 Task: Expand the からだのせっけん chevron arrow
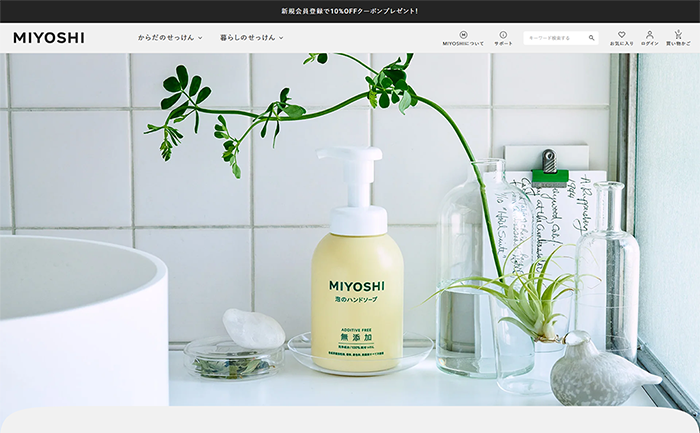[200, 38]
